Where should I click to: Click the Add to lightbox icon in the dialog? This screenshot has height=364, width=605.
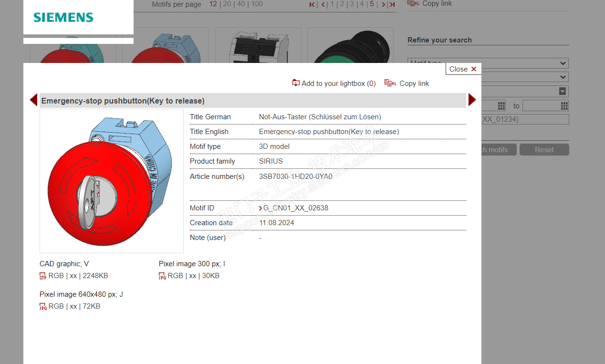296,83
